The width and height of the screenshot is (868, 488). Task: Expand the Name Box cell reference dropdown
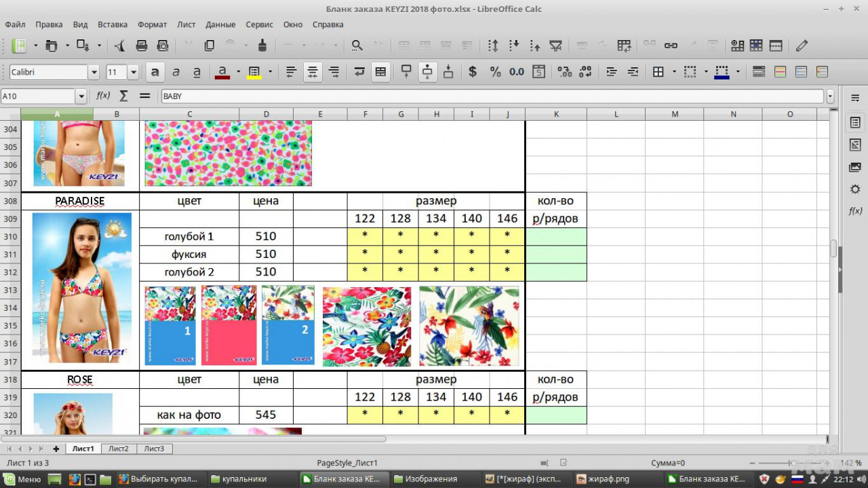coord(81,96)
